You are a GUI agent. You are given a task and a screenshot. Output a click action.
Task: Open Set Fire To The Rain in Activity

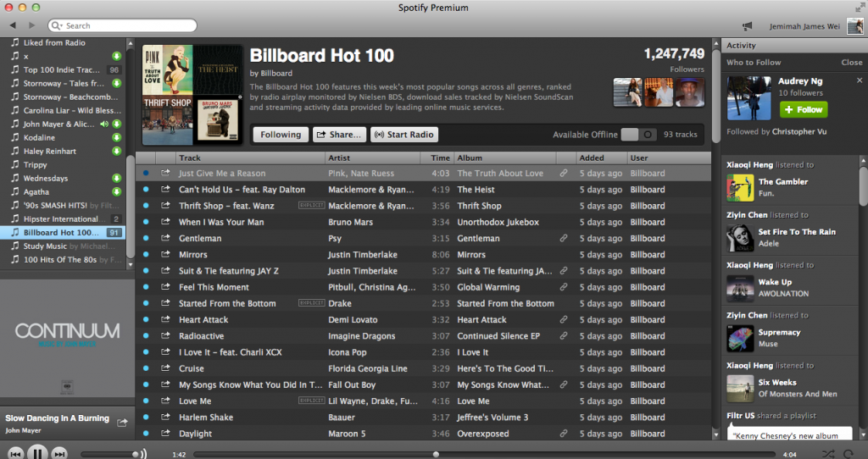(x=797, y=232)
